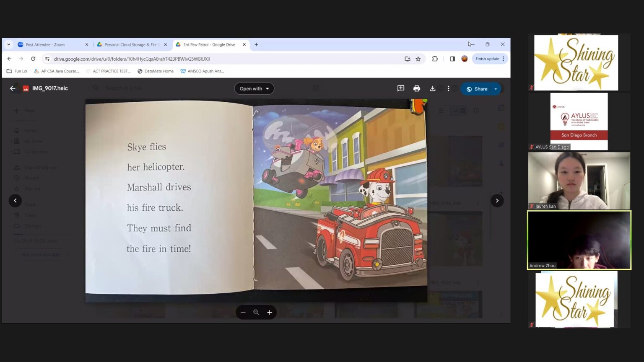Open a new browser tab
This screenshot has height=362, width=644.
click(256, 44)
